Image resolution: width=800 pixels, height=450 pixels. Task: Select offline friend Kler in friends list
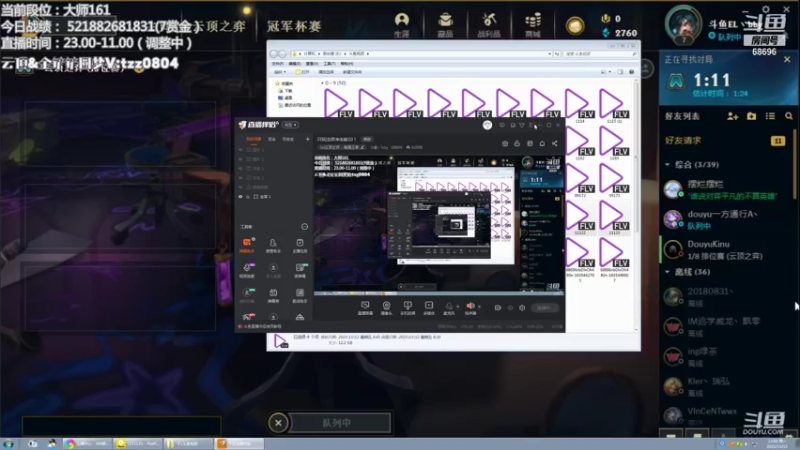coord(727,387)
